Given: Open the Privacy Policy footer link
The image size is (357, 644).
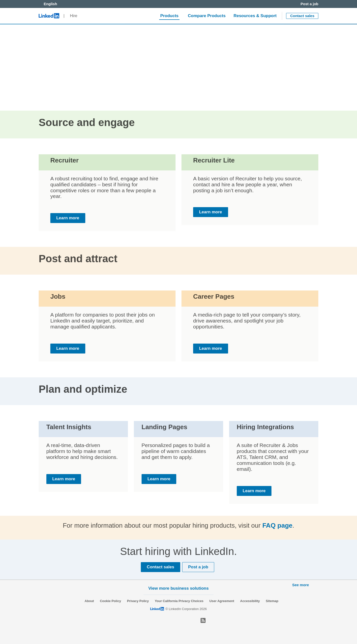Looking at the screenshot, I should click(x=138, y=601).
